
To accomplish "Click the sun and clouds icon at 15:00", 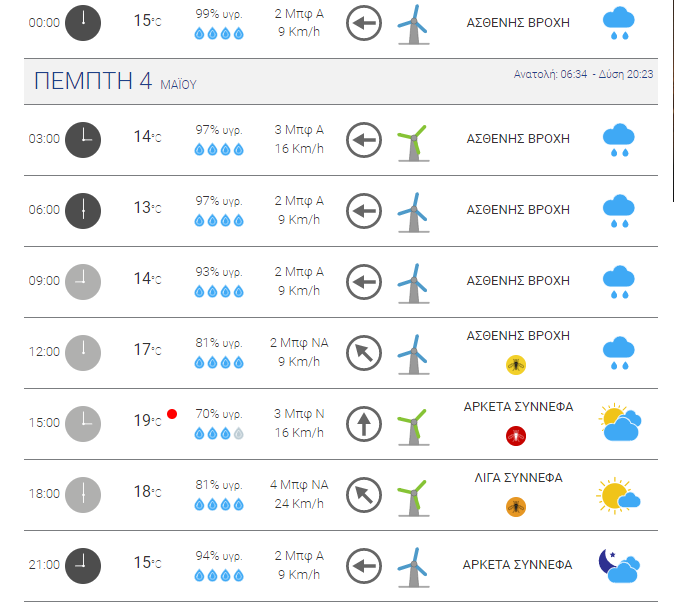I will (x=619, y=422).
